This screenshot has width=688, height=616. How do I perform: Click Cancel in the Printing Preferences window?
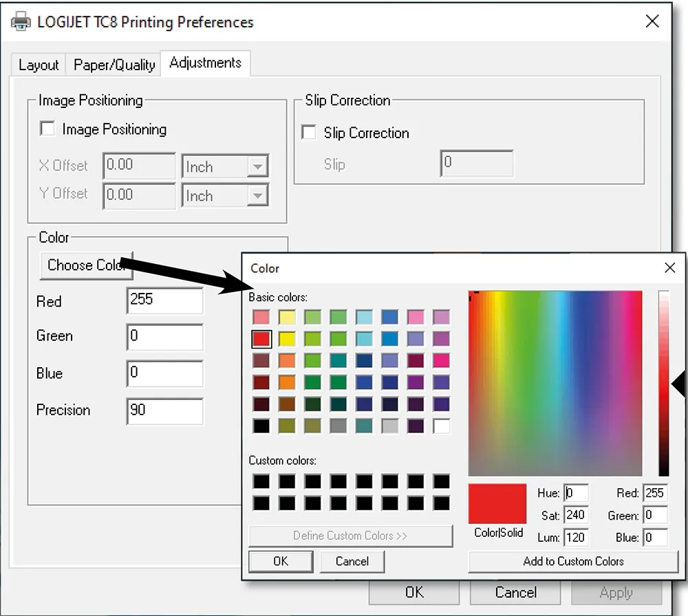[x=515, y=593]
